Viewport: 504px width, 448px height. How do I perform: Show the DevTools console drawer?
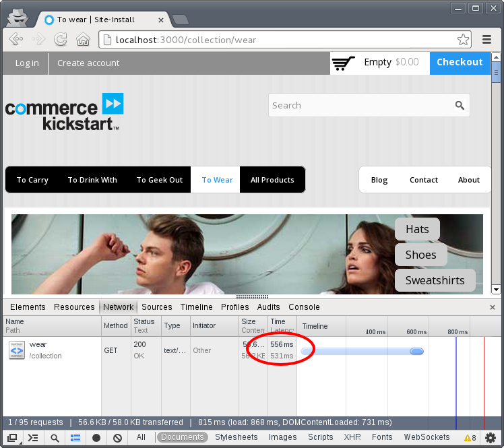pos(33,438)
